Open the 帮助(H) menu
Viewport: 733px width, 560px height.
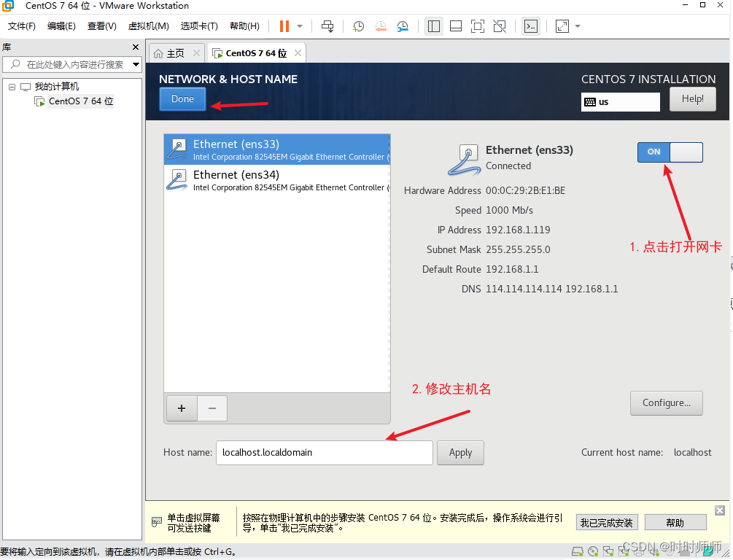(244, 26)
